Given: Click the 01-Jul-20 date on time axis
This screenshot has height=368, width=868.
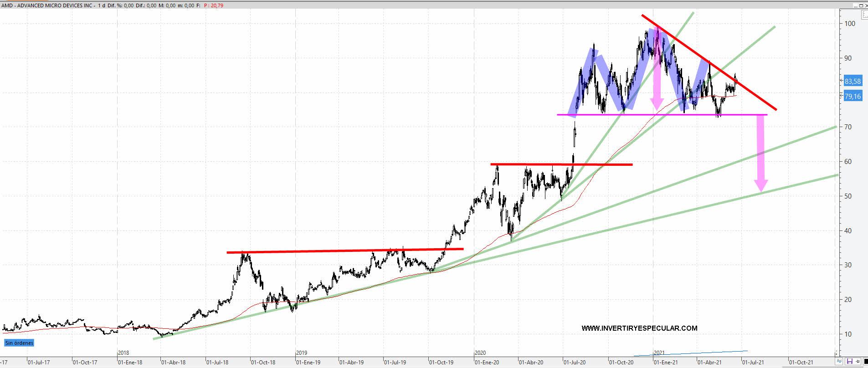Looking at the screenshot, I should 575,363.
